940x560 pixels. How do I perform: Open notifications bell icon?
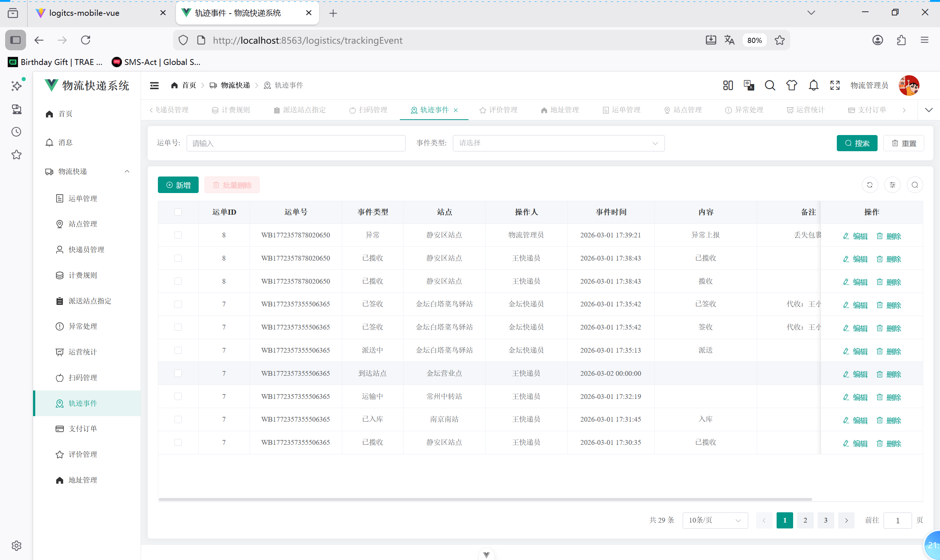click(x=813, y=85)
